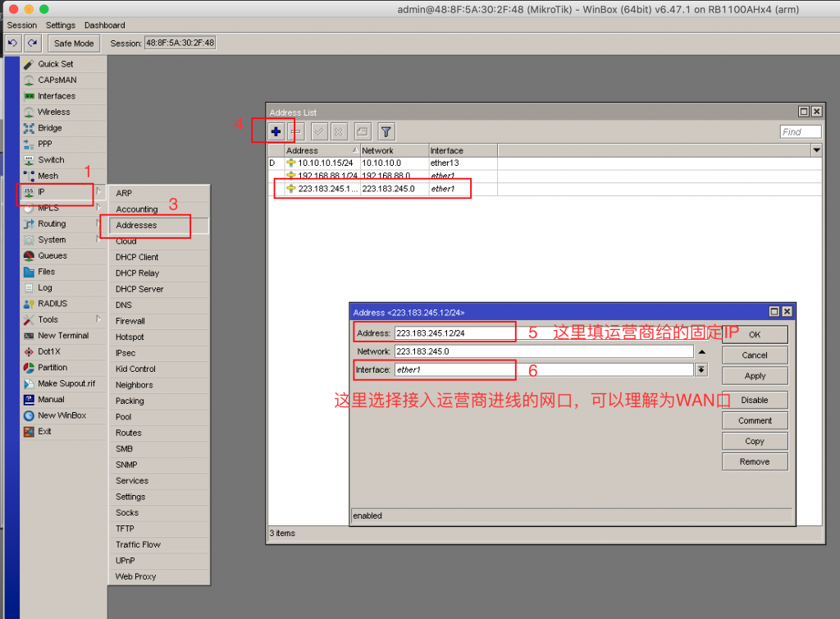Click the filter funnel icon in Address List
The height and width of the screenshot is (619, 840).
point(386,131)
